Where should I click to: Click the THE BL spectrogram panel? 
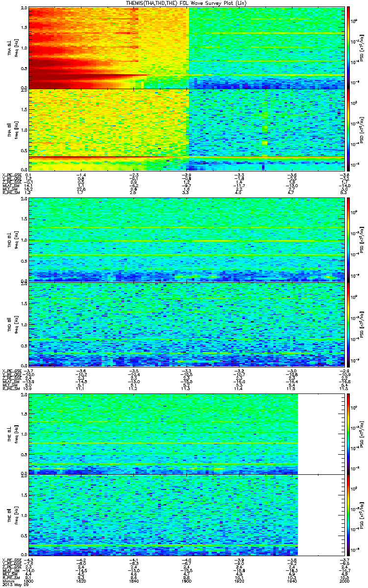(186, 434)
